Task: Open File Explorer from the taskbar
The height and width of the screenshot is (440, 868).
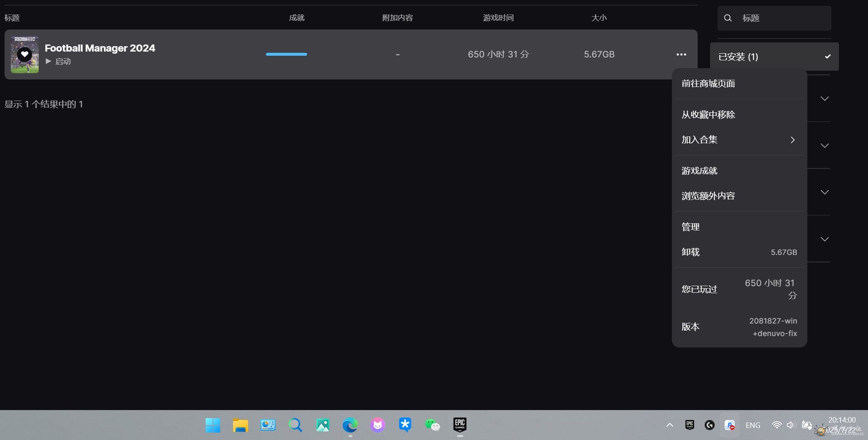Action: click(x=240, y=425)
